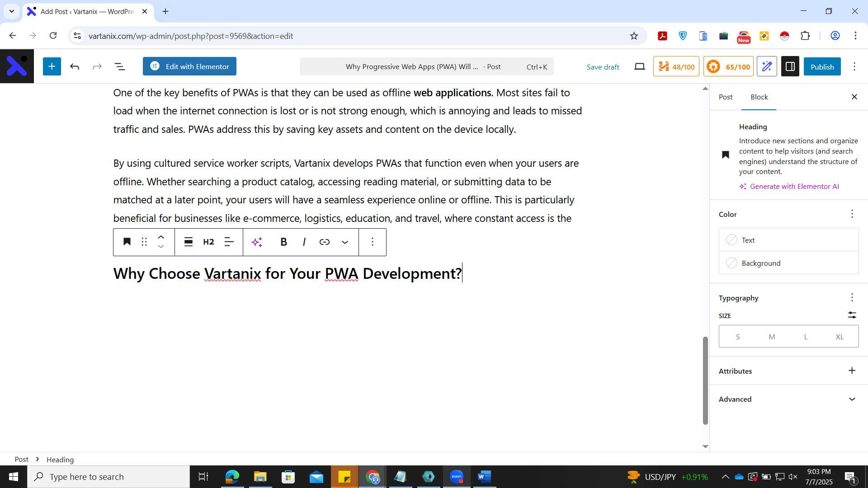Toggle italic formatting
This screenshot has width=868, height=488.
point(304,242)
